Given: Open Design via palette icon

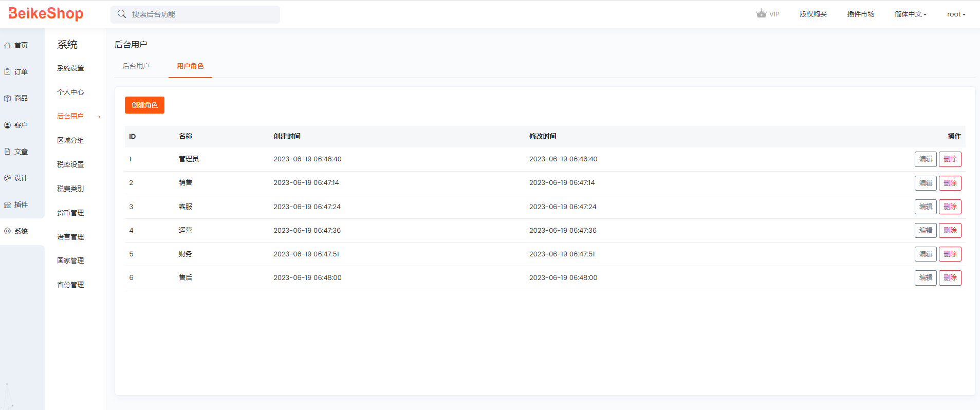Looking at the screenshot, I should (8, 178).
